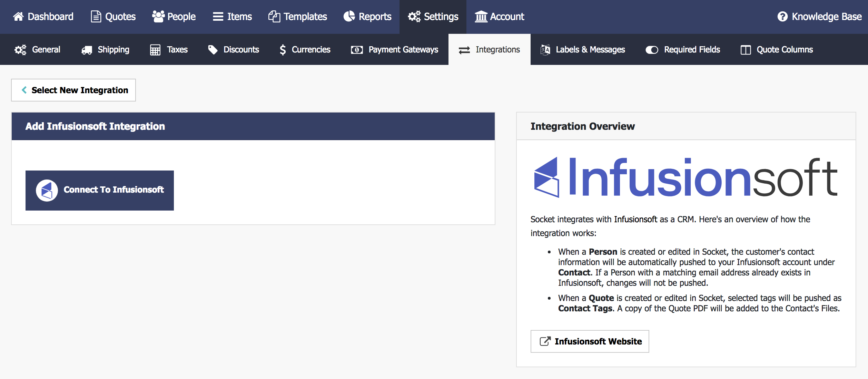Viewport: 868px width, 379px height.
Task: Click the Items list icon
Action: 218,17
